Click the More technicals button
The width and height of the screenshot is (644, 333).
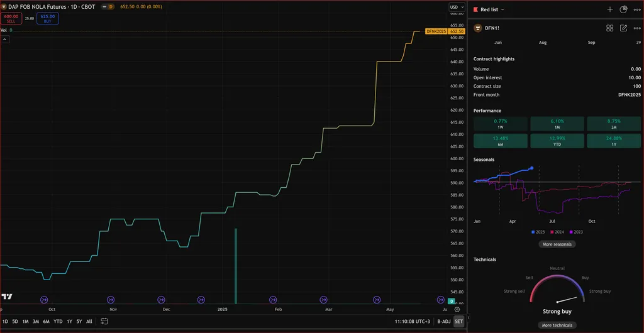[557, 325]
